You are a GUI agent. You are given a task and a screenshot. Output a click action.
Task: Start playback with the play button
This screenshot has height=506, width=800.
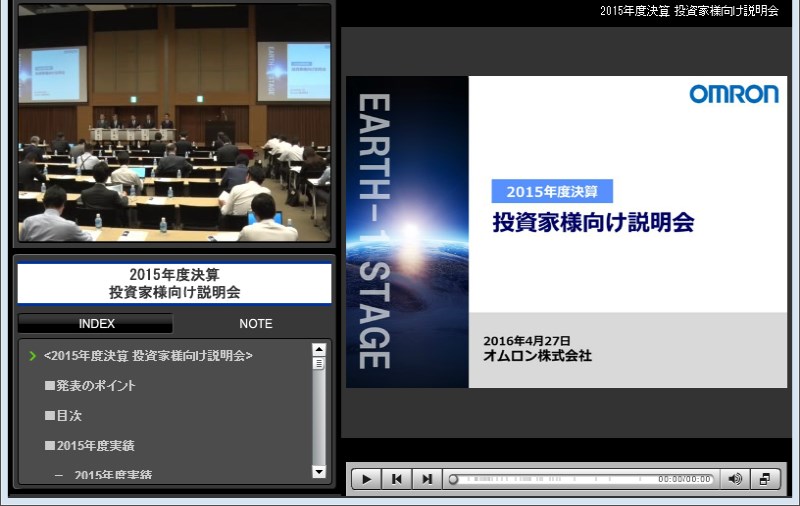coord(366,479)
